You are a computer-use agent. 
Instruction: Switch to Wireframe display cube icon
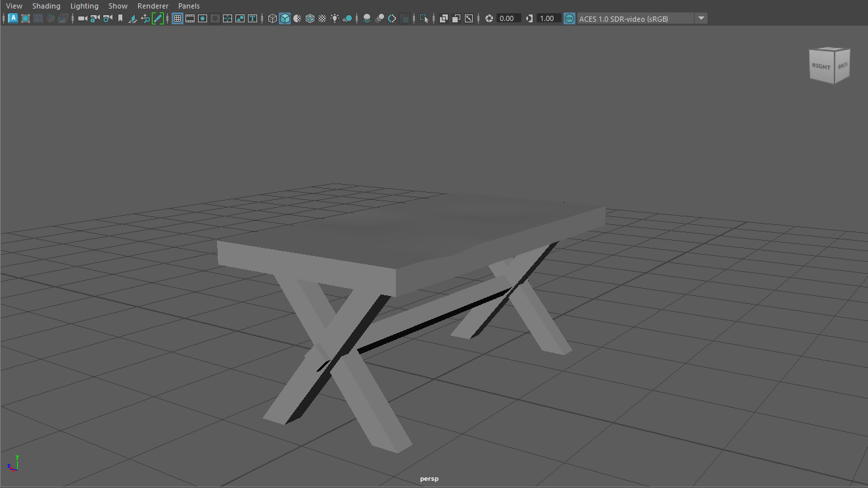point(272,18)
